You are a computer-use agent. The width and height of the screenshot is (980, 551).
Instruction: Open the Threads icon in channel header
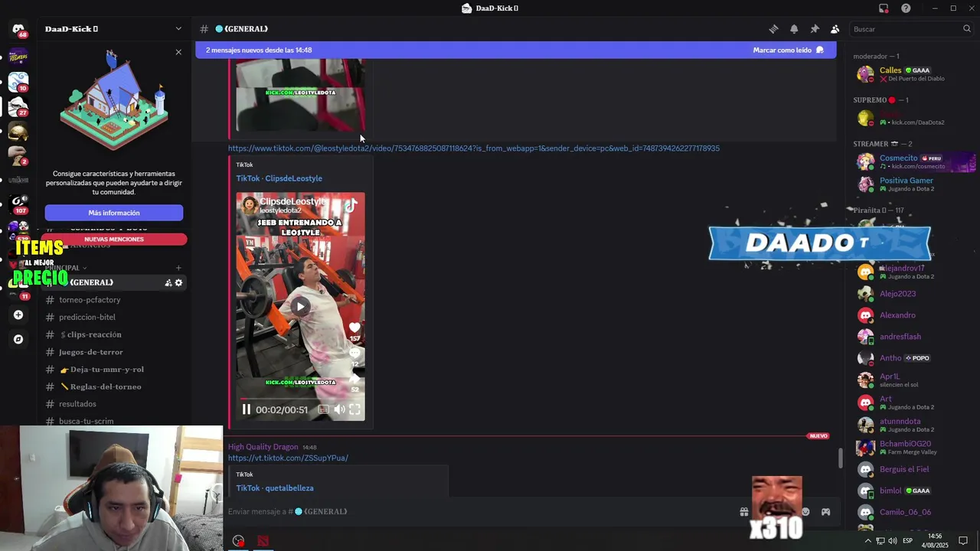pyautogui.click(x=773, y=29)
